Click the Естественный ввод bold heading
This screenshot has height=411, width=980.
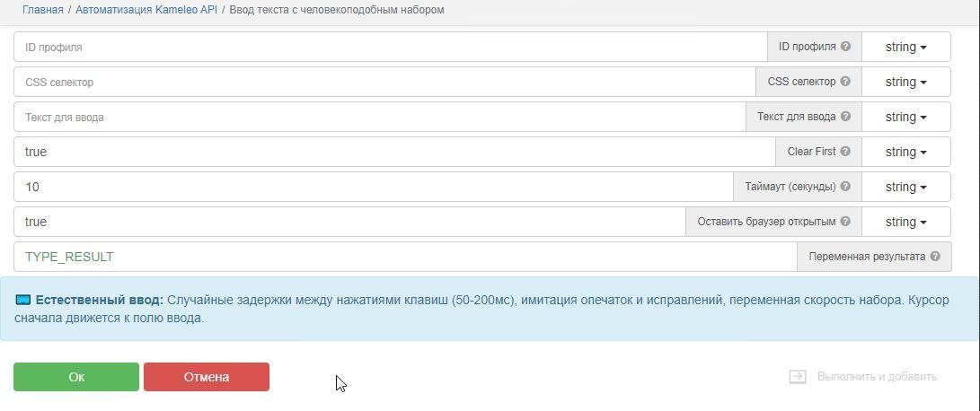(x=100, y=301)
